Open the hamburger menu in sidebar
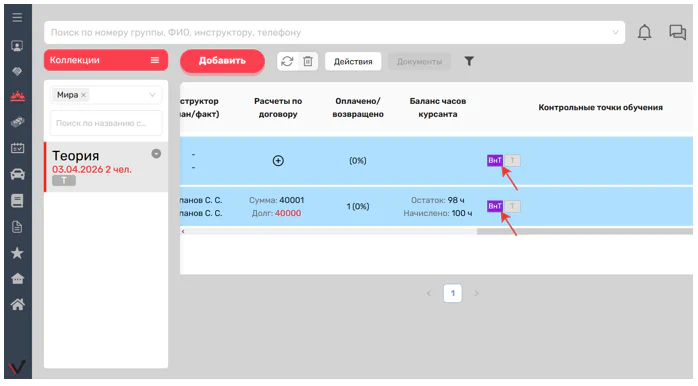 [x=17, y=17]
